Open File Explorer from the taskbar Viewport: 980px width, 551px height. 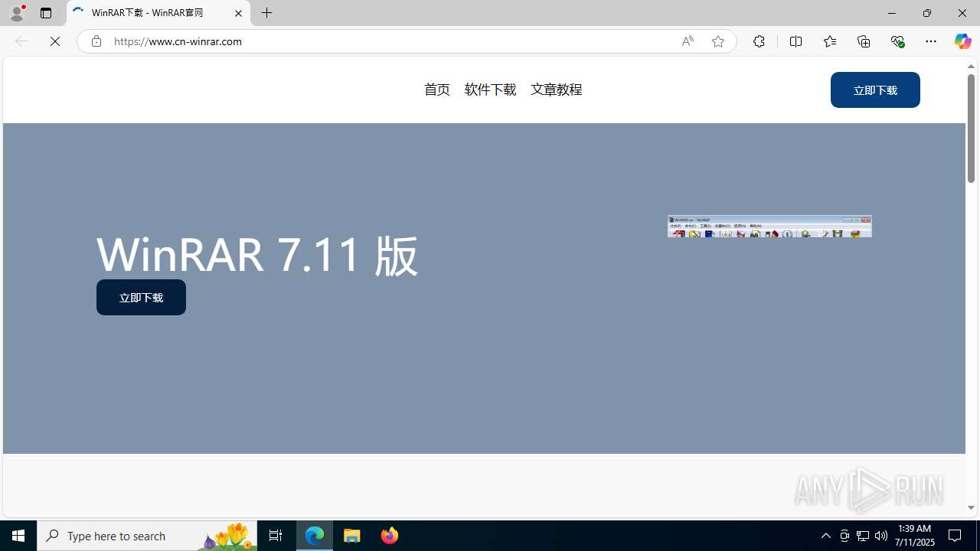click(352, 536)
